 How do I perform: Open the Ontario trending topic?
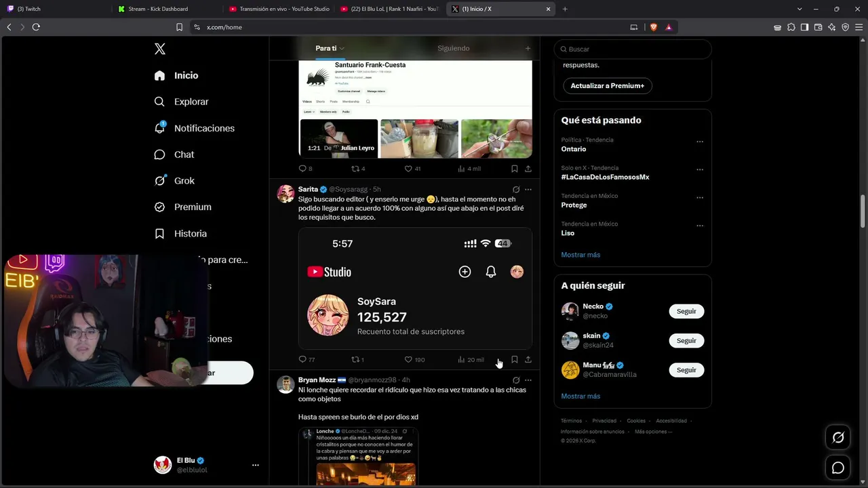[x=573, y=149]
